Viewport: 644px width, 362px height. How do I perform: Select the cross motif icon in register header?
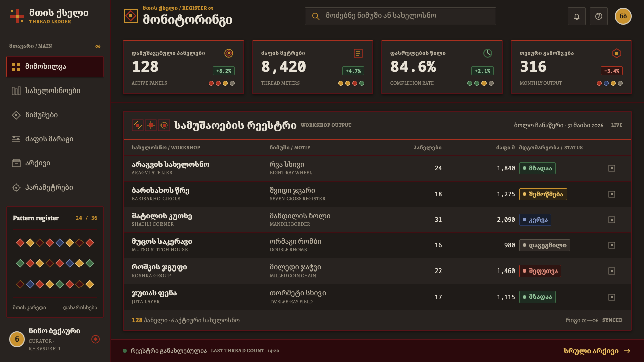tap(151, 125)
